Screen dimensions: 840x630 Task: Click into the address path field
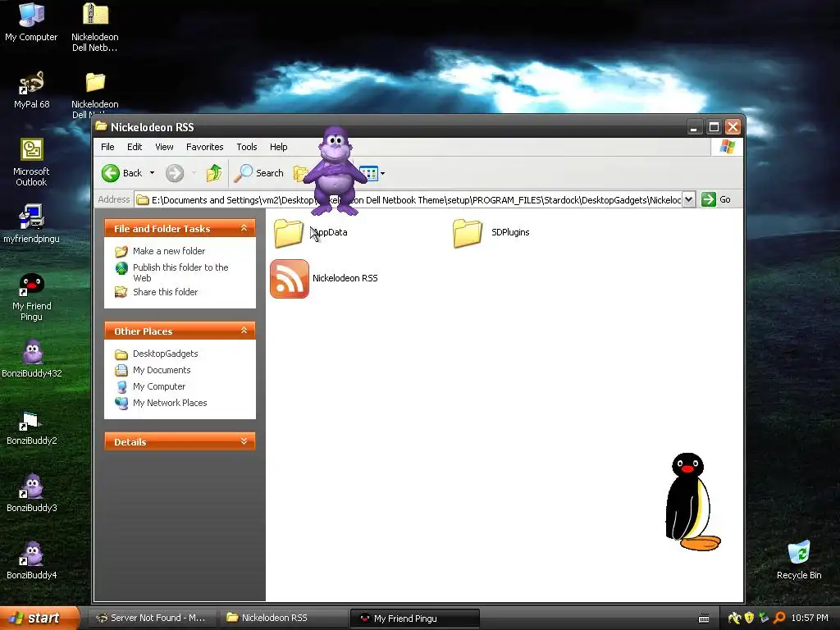tap(409, 200)
